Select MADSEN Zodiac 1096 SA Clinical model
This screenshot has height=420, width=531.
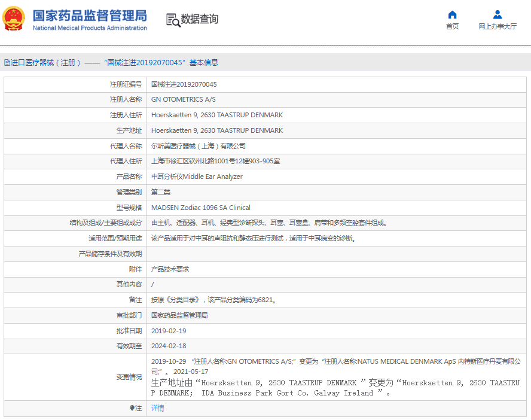(x=200, y=208)
